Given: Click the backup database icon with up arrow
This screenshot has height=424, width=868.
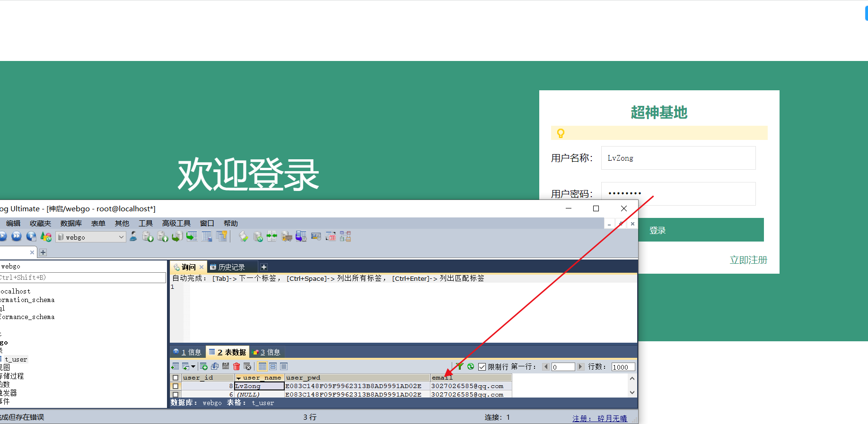Looking at the screenshot, I should (162, 236).
